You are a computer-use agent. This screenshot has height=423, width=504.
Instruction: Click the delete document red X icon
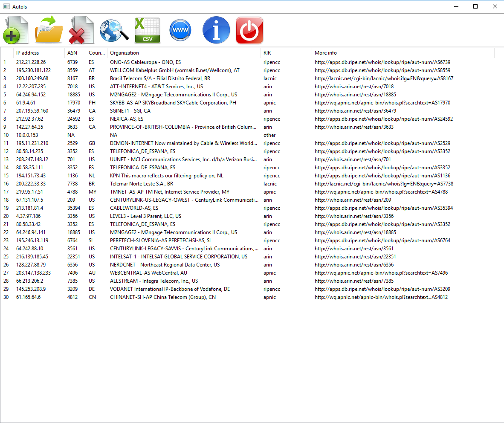81,30
